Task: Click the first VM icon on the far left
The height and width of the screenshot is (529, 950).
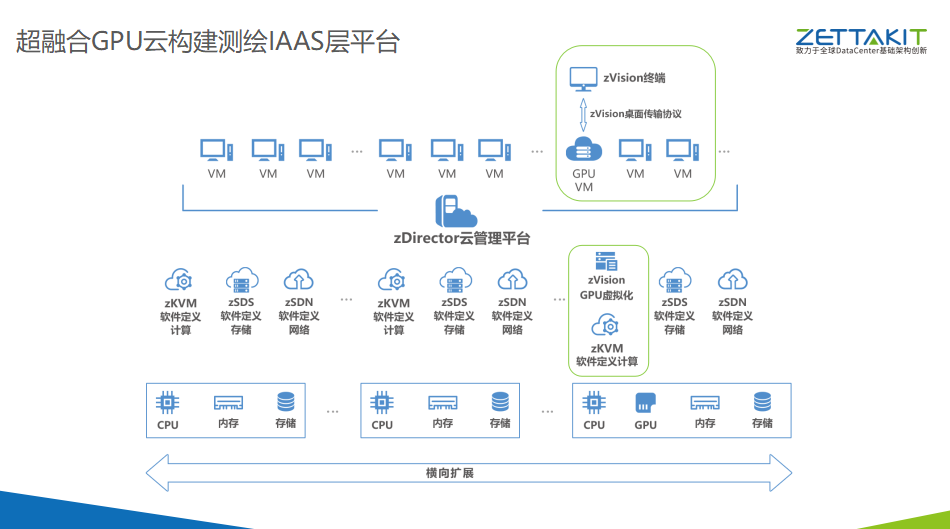Action: [217, 150]
